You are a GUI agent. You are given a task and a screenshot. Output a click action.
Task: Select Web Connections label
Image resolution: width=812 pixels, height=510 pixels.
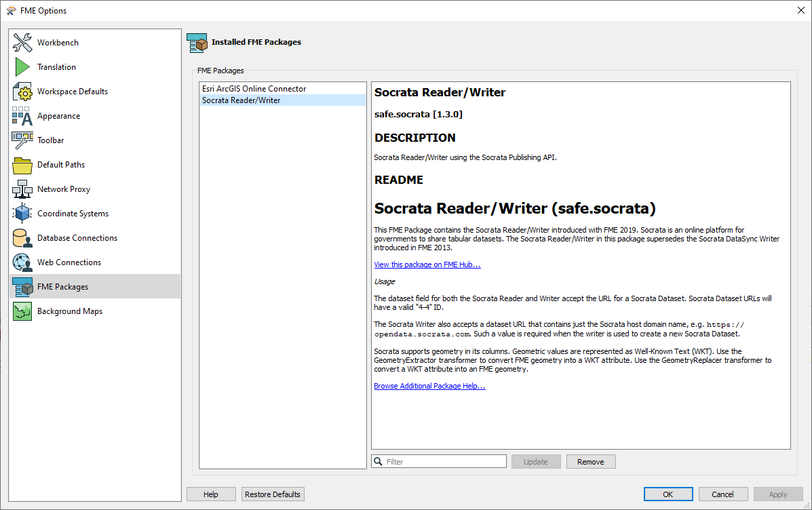tap(69, 262)
